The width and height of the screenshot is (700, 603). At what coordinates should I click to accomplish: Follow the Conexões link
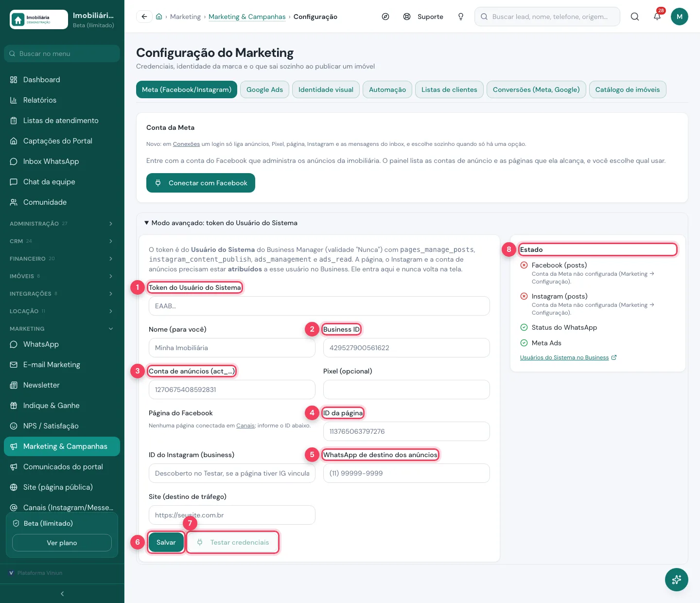(x=186, y=144)
